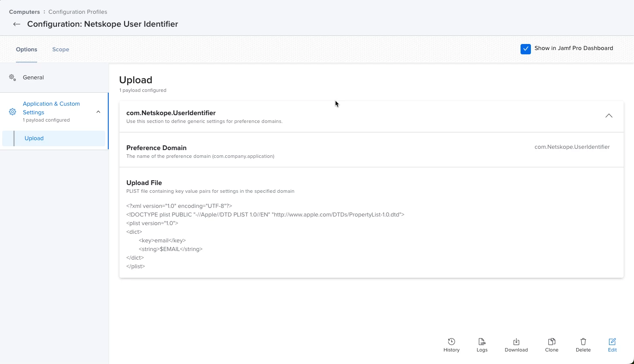Click the Delete trash icon

(x=583, y=342)
